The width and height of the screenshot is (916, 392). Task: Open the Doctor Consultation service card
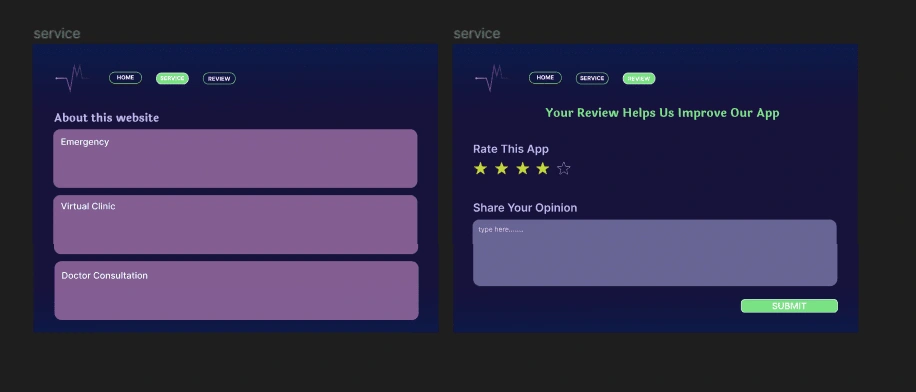(x=237, y=290)
